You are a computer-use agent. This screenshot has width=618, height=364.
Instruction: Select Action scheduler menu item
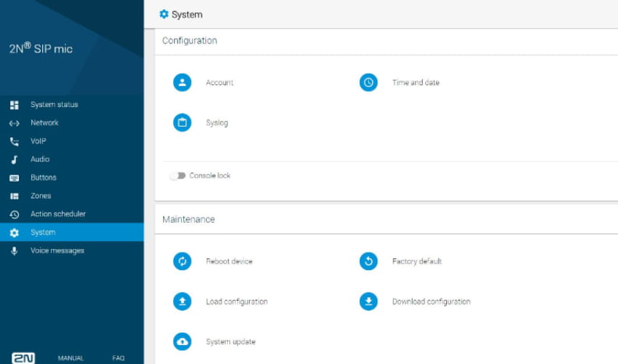(72, 214)
